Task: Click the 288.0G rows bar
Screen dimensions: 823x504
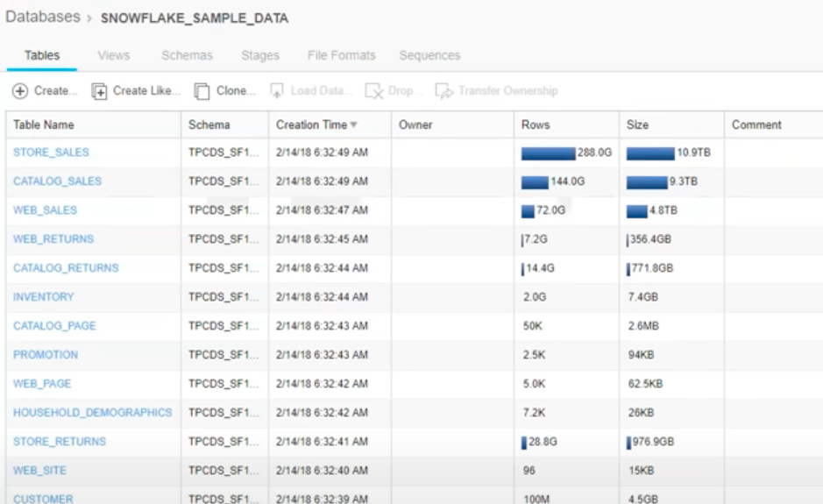Action: pyautogui.click(x=548, y=153)
